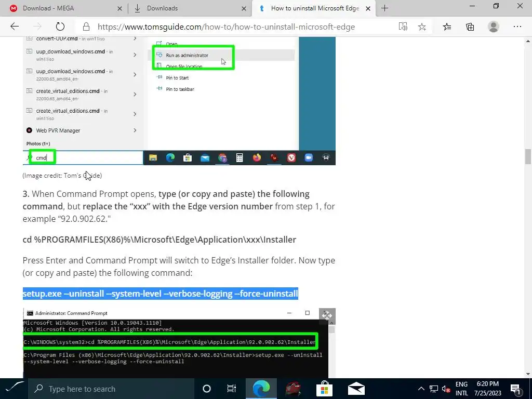The image size is (532, 399).
Task: Close the Downloads tab
Action: coord(244,8)
